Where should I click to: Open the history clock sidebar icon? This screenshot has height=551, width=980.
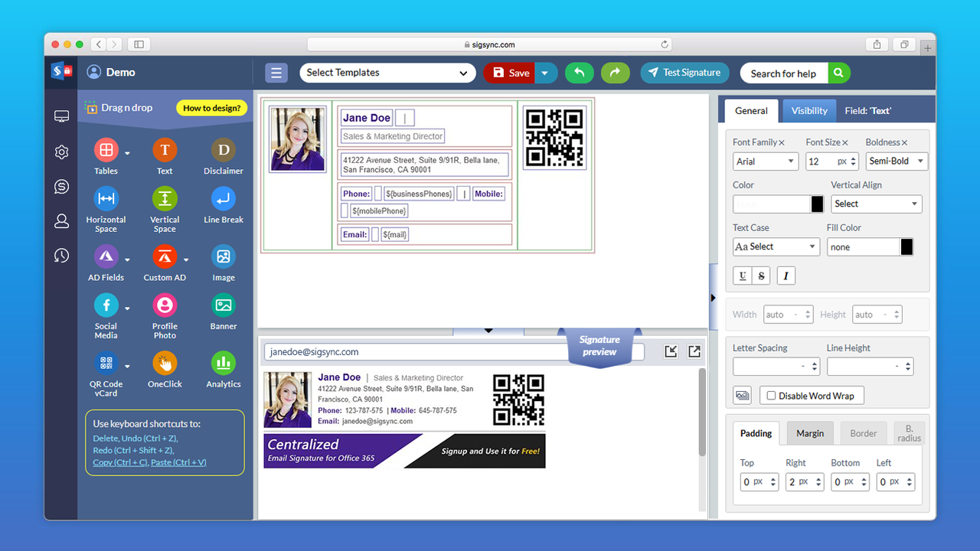point(62,256)
